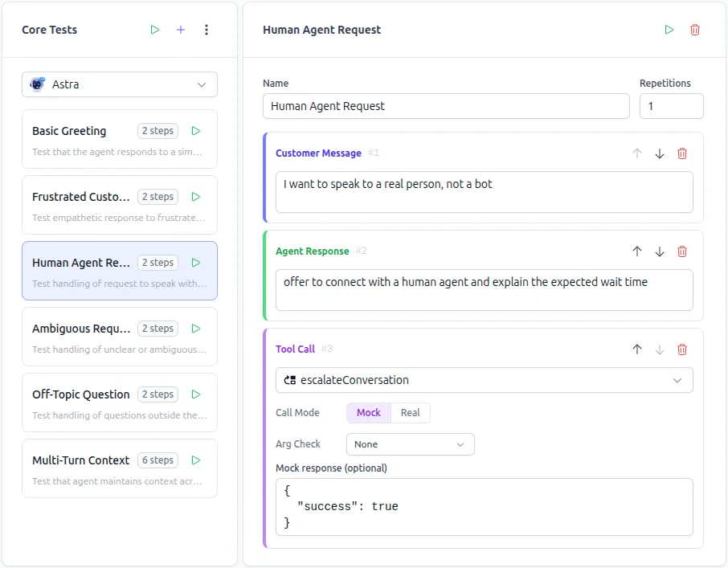
Task: Move the Agent Response step up
Action: click(x=636, y=251)
